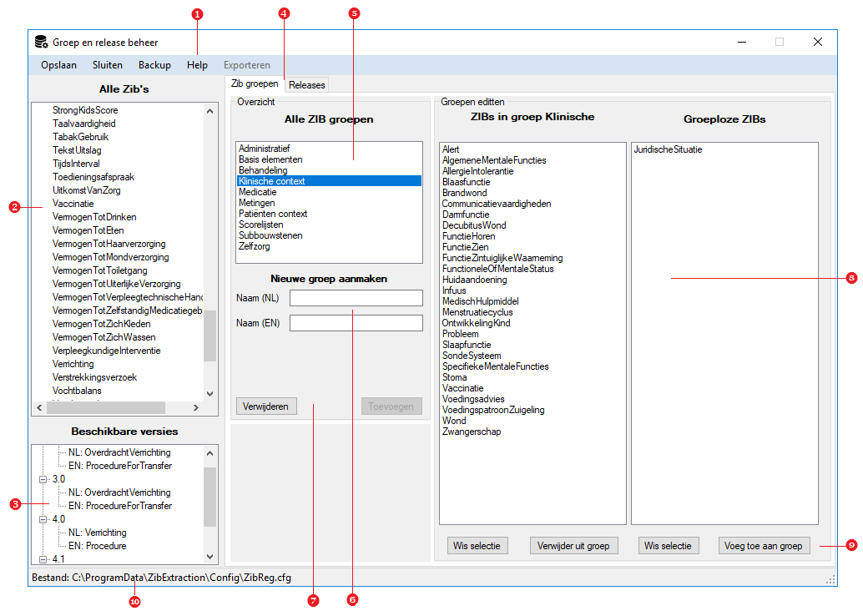The image size is (863, 616).
Task: Select VermogenTotDrinken in Alle Zib's
Action: tap(94, 218)
